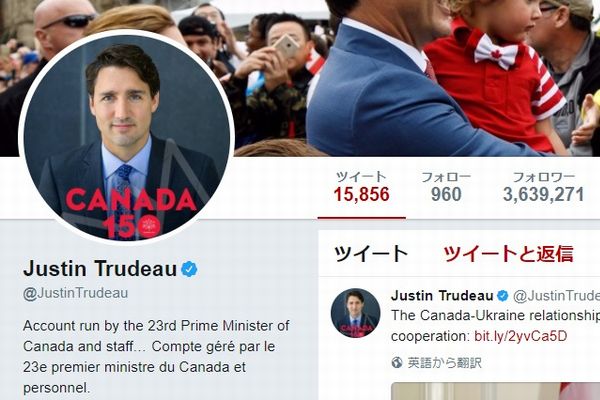This screenshot has height=400, width=600.
Task: Click the @JustinTrude handle in the tweet header
Action: tap(556, 296)
